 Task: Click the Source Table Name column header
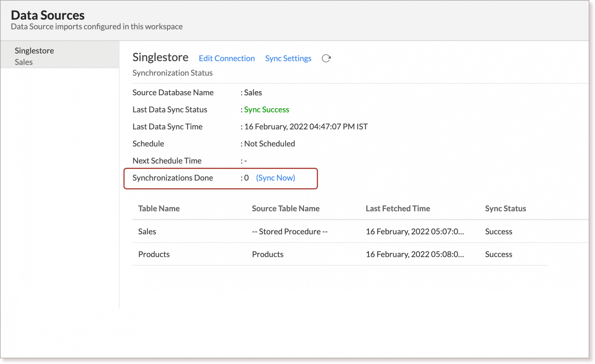[x=286, y=208]
